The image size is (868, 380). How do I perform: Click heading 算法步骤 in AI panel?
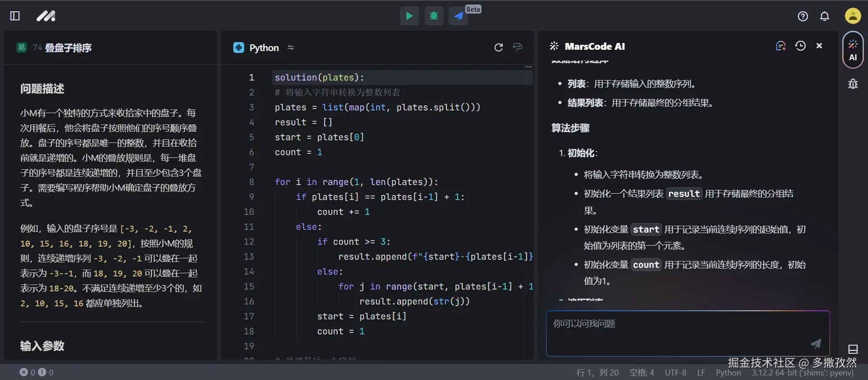pos(571,128)
